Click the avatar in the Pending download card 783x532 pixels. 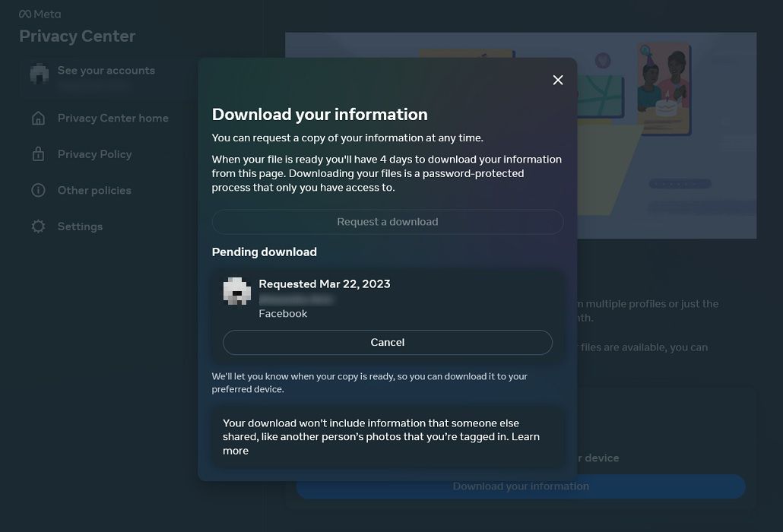coord(236,290)
